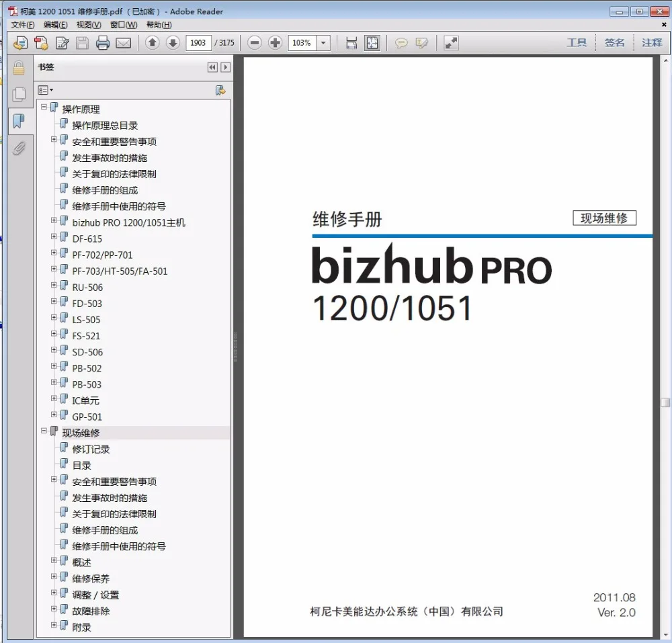
Task: Expand the GP-501 bookmark
Action: click(x=54, y=415)
